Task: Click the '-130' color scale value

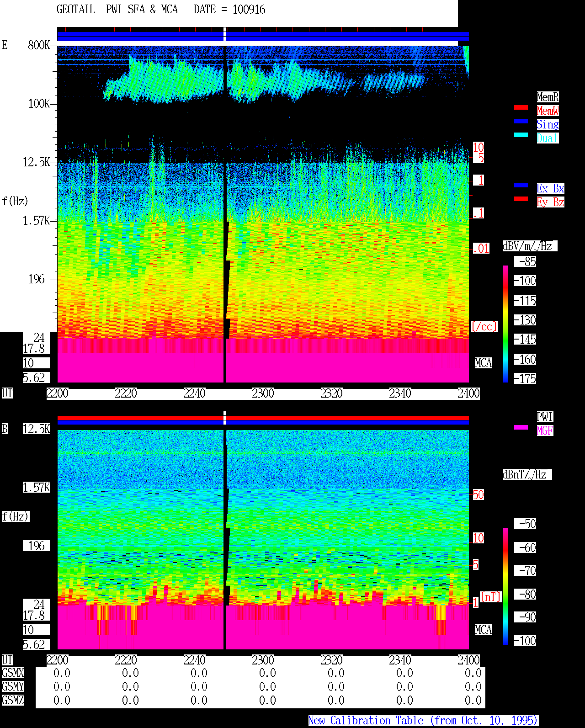Action: coord(526,320)
